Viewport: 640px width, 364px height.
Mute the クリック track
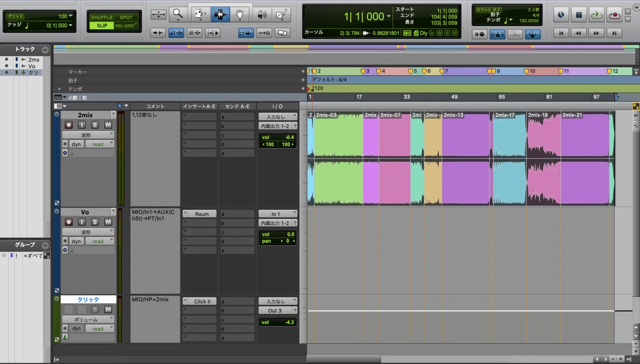pyautogui.click(x=108, y=310)
